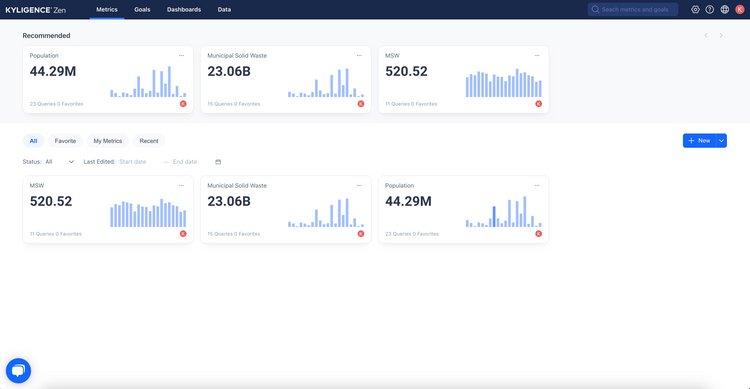Screen dimensions: 750x389
Task: Open the help question mark icon
Action: (x=710, y=10)
